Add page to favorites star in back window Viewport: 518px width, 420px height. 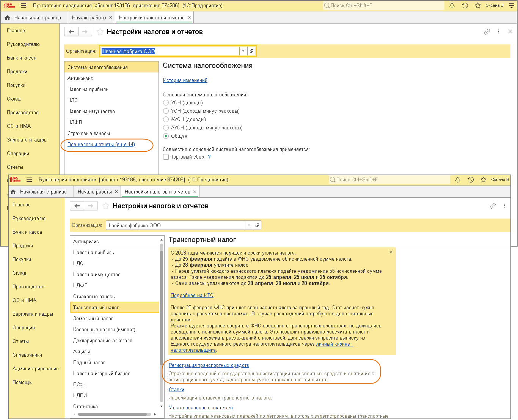tap(100, 32)
